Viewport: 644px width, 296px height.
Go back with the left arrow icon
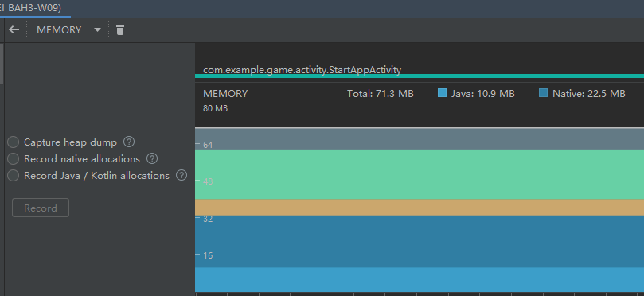[x=14, y=30]
